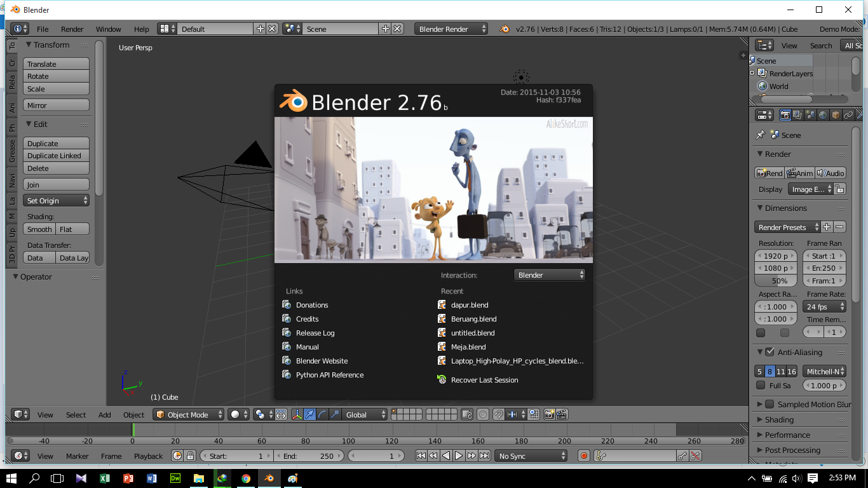Enable the Sampled Motion Blur checkbox
The image size is (868, 488).
(x=770, y=404)
